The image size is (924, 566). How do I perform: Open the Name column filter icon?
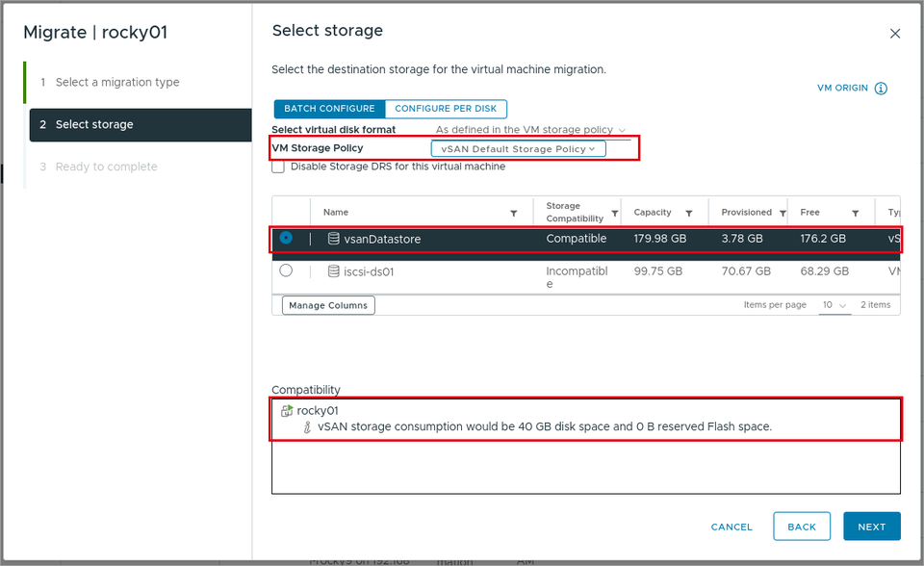(x=513, y=213)
